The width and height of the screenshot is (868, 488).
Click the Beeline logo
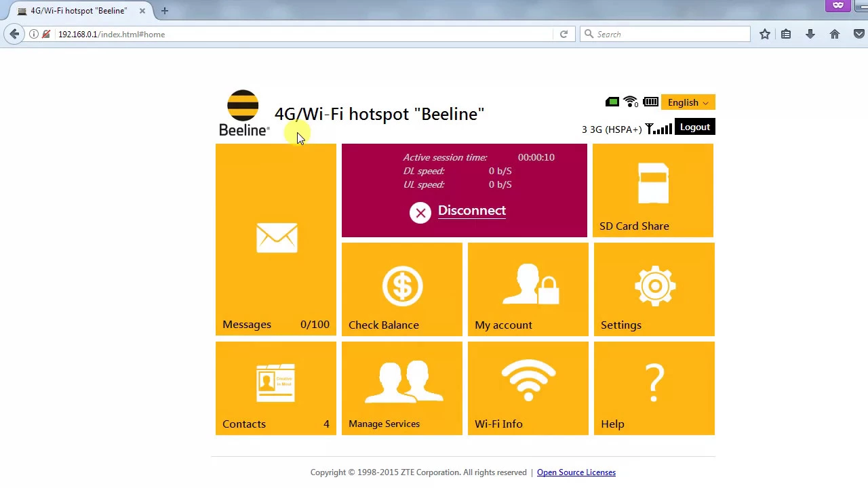(x=243, y=113)
